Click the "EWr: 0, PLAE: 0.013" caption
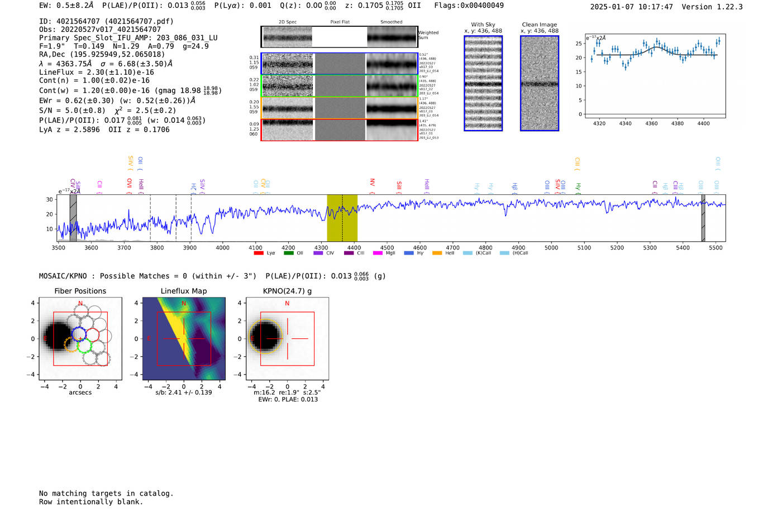This screenshot has height=532, width=782. coord(288,399)
